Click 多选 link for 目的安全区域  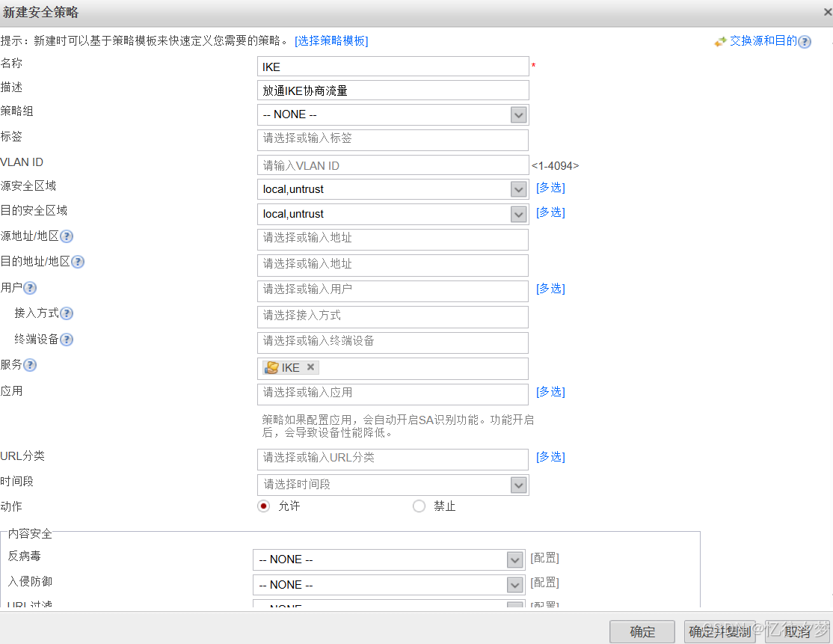point(550,212)
